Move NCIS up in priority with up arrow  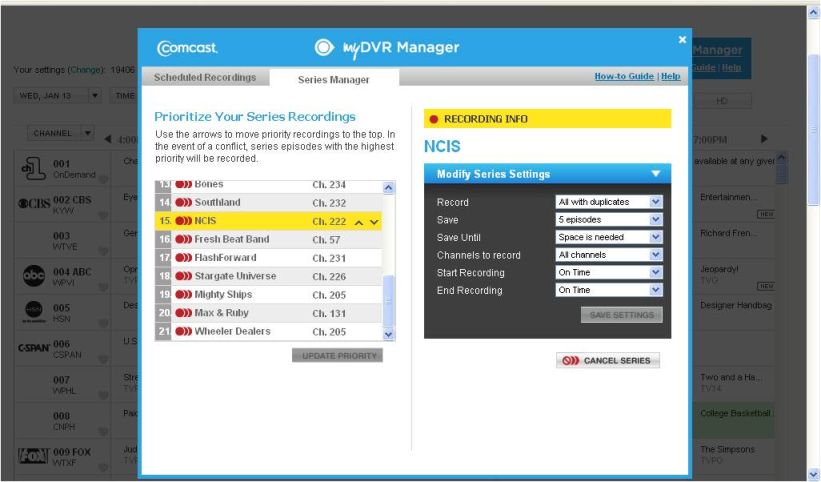pyautogui.click(x=358, y=222)
